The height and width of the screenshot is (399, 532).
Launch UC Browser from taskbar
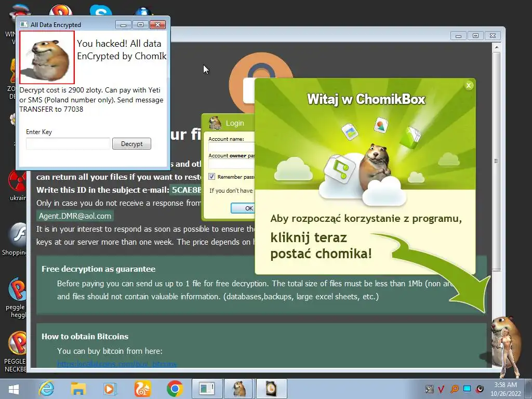point(142,389)
